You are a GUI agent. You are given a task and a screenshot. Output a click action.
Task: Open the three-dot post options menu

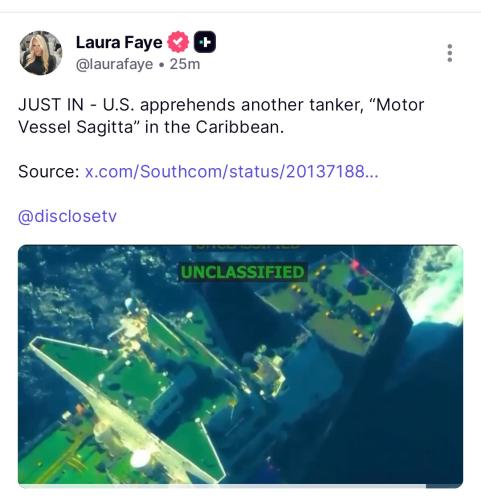450,53
